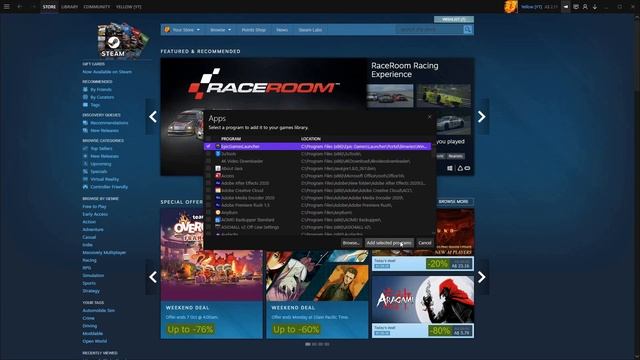Expand the Your Store dropdown

[182, 30]
